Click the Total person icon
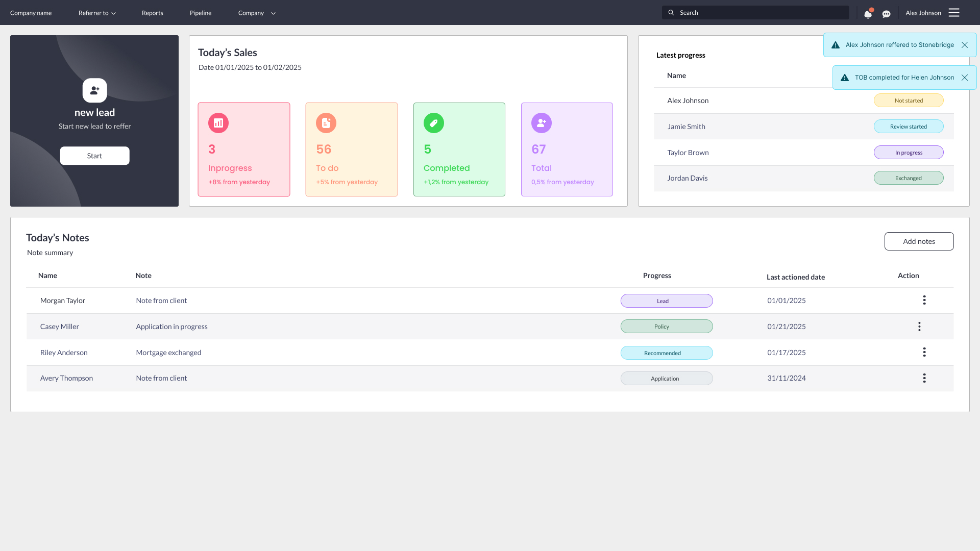This screenshot has height=551, width=980. click(x=541, y=122)
